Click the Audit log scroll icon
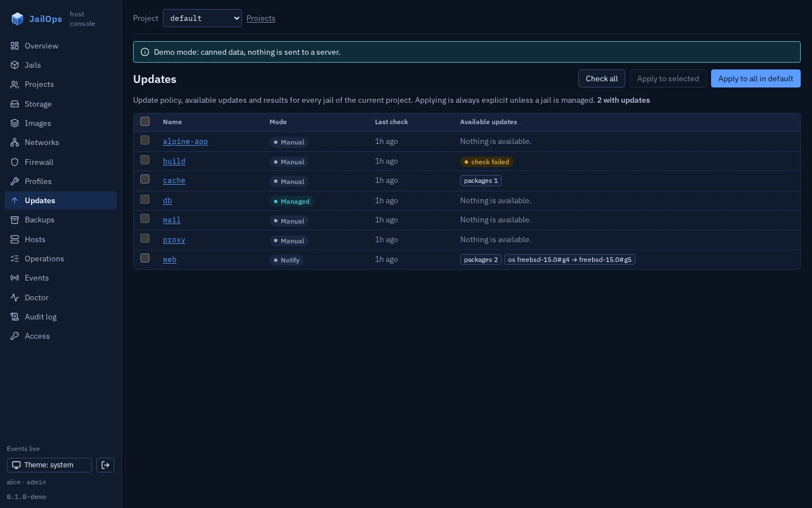This screenshot has width=812, height=508. [x=15, y=317]
